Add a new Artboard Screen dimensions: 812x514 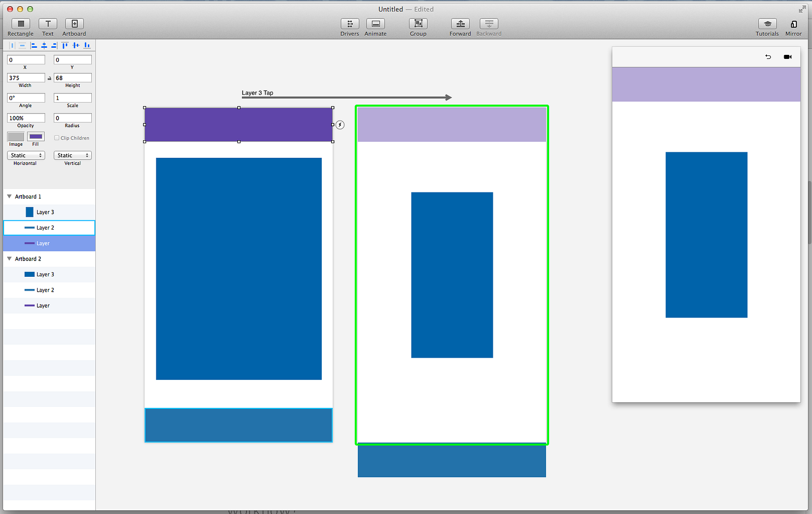click(x=74, y=24)
